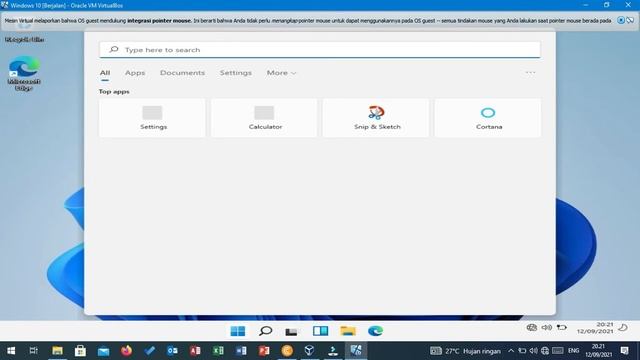Open the Settings top app tile
The image size is (640, 360).
click(152, 118)
